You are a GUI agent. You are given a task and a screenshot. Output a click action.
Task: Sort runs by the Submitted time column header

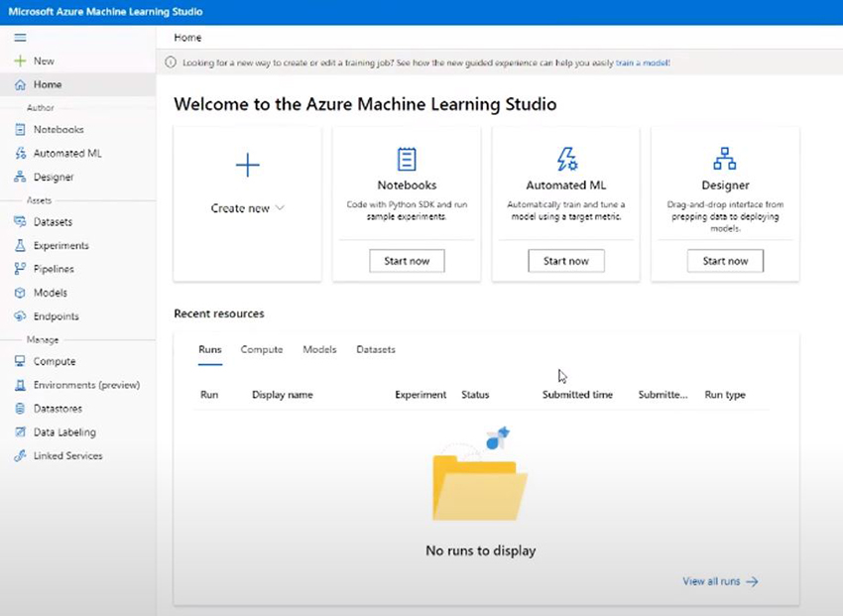pyautogui.click(x=577, y=395)
